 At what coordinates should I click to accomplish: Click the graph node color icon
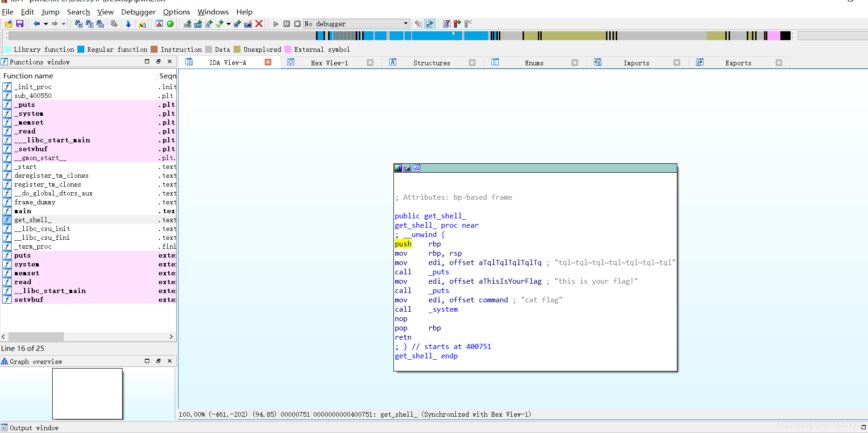click(x=398, y=168)
